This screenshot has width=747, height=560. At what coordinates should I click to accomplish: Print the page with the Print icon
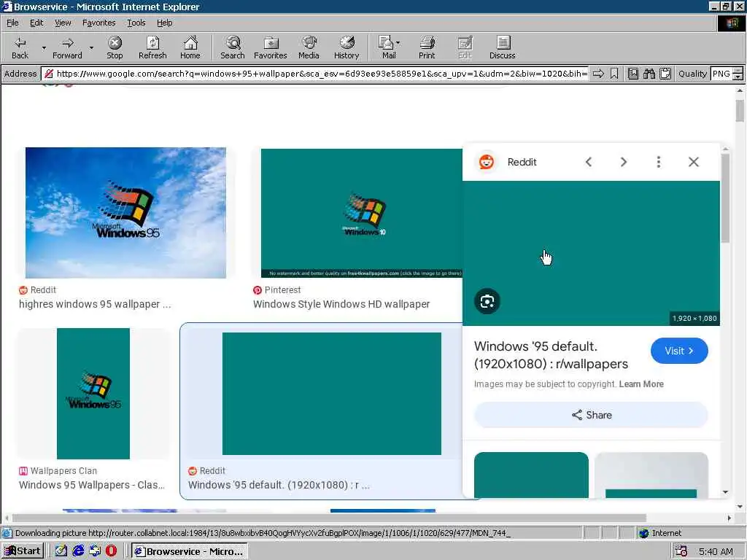tap(427, 47)
